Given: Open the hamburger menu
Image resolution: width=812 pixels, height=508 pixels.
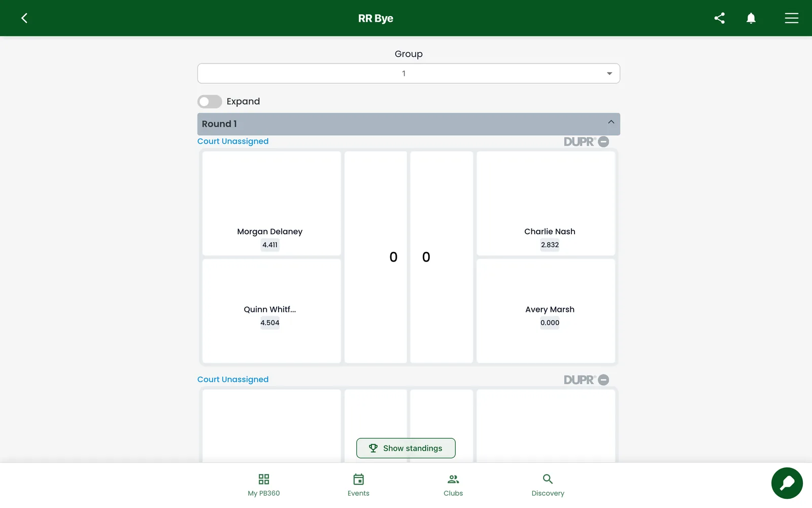Looking at the screenshot, I should point(791,18).
